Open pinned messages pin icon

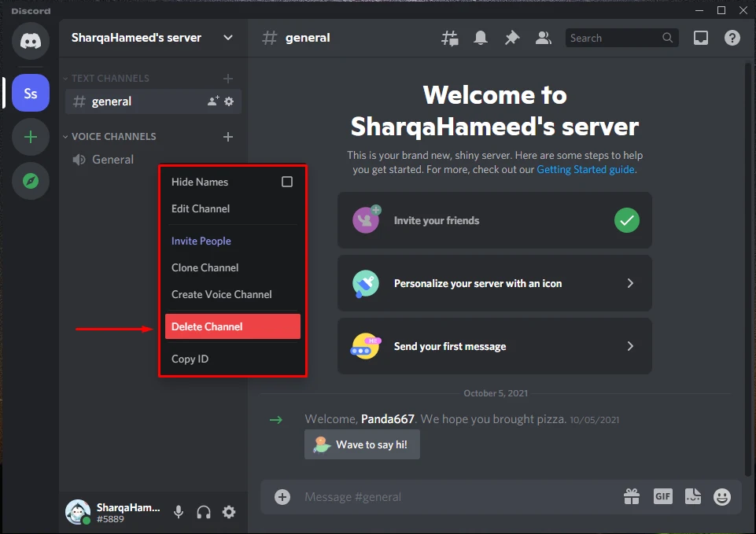tap(512, 38)
